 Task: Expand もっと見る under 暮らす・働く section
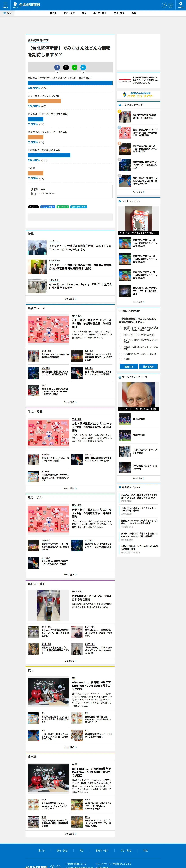click(x=70, y=661)
